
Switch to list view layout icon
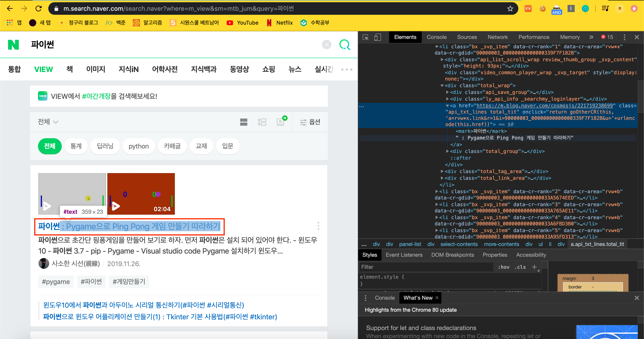262,122
